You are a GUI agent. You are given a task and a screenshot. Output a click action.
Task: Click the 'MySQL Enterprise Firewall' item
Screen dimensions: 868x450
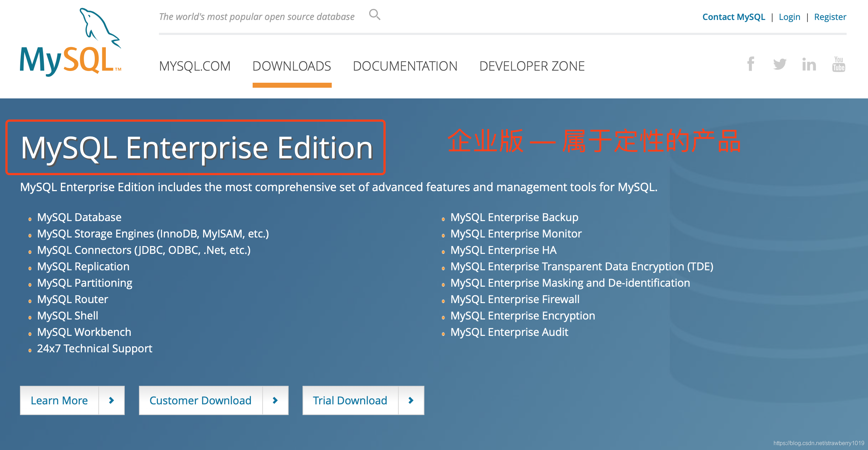515,299
